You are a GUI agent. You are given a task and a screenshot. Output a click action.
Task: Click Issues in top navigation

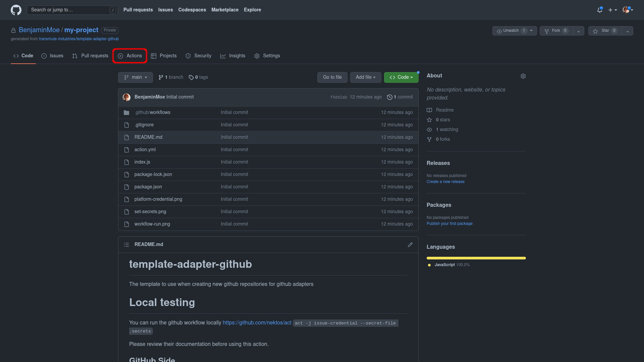coord(165,10)
